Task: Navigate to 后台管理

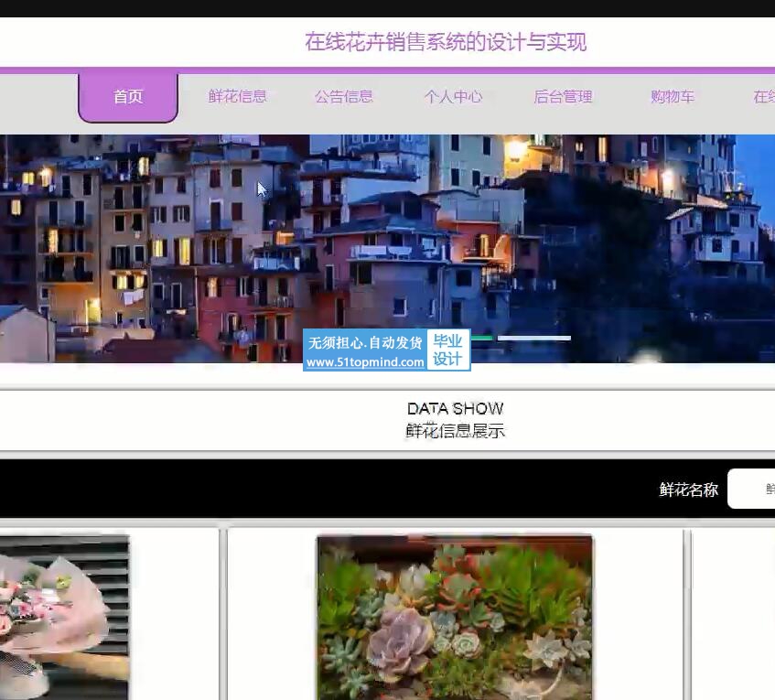Action: (x=563, y=96)
